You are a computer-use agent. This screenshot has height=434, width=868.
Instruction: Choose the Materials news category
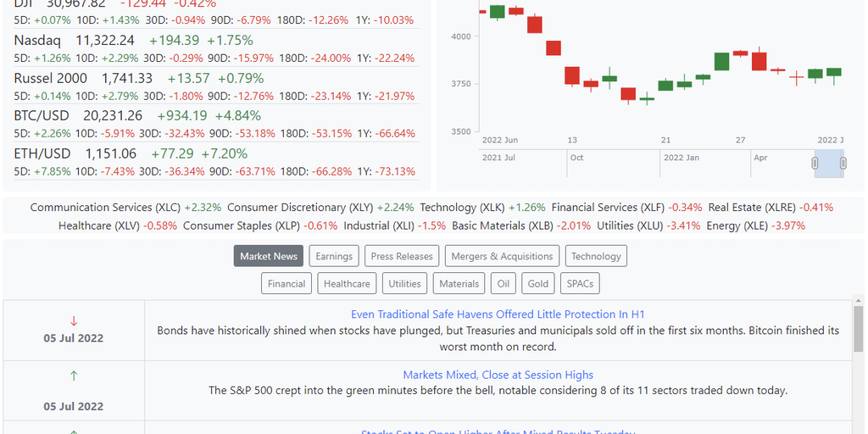point(459,283)
